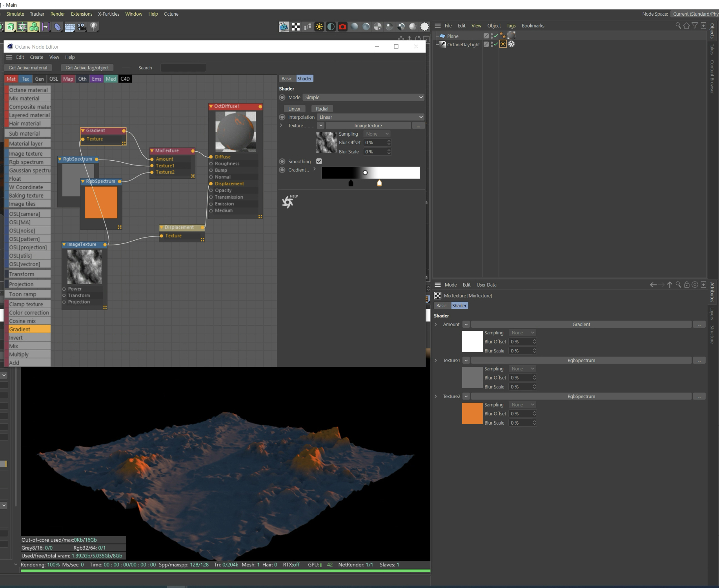Viewport: 719px width, 588px height.
Task: Open the checkerboard texture icon in toolbar
Action: tap(296, 27)
